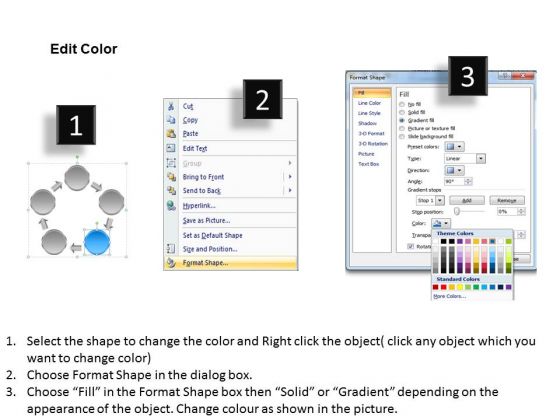Choose Save as Picture menu entry
The width and height of the screenshot is (560, 420).
pos(206,220)
